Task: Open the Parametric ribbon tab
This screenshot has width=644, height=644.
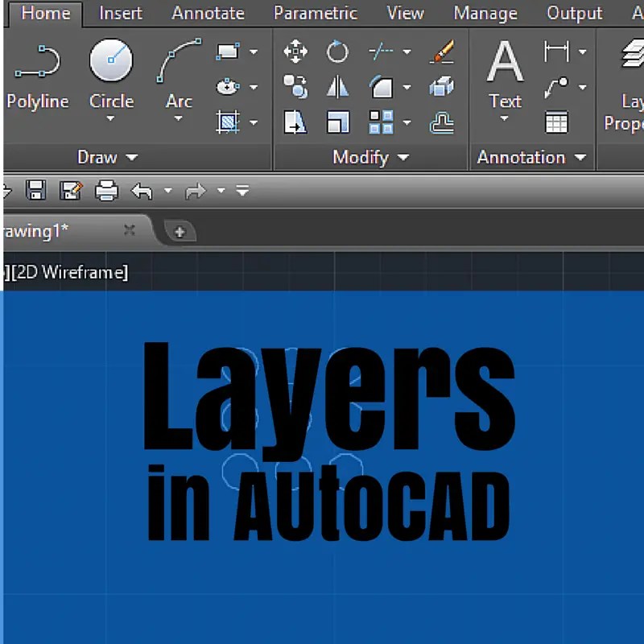Action: pyautogui.click(x=316, y=14)
